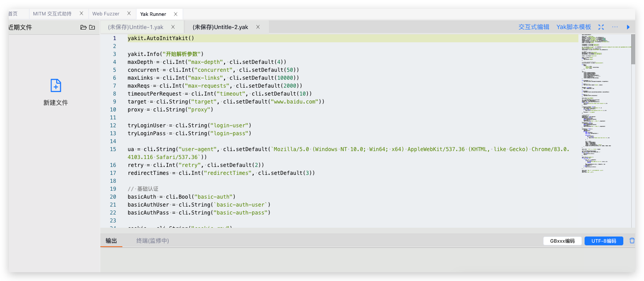Open the Web Fuzzer tab
Screen dimensions: 644x281
[106, 14]
